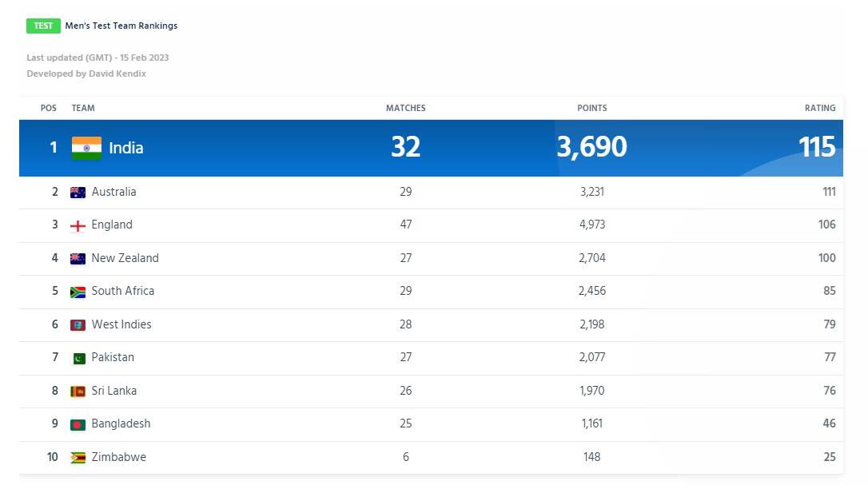Viewport: 868px width, 489px height.
Task: Open the Pakistan team name
Action: click(113, 357)
